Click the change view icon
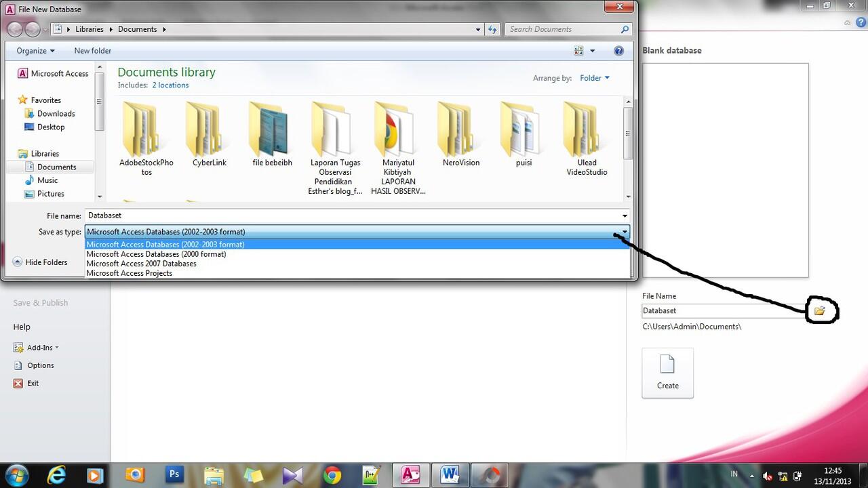 (x=578, y=51)
